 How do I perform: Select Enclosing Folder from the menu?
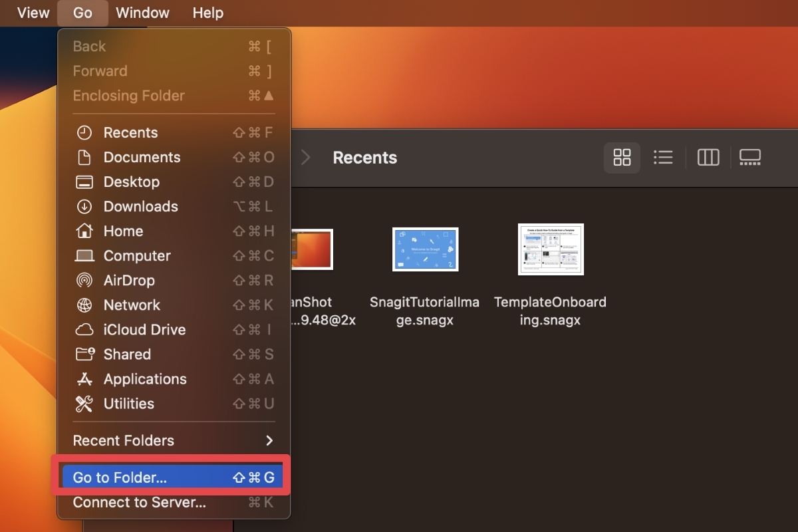(128, 95)
